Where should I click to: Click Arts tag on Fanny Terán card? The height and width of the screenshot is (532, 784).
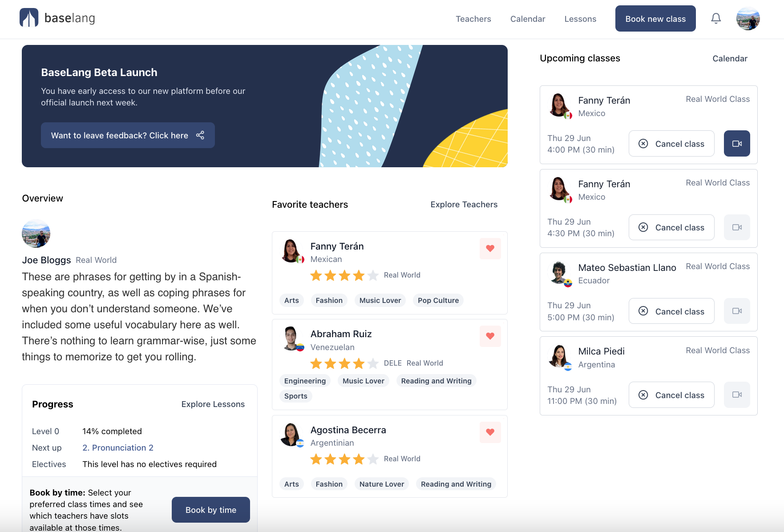coord(291,300)
